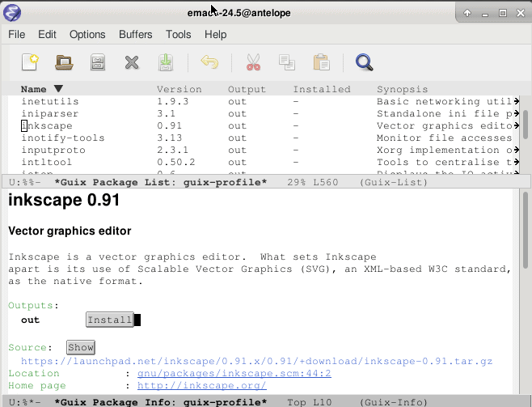The image size is (532, 407).
Task: Open the Tools menu
Action: coord(178,34)
